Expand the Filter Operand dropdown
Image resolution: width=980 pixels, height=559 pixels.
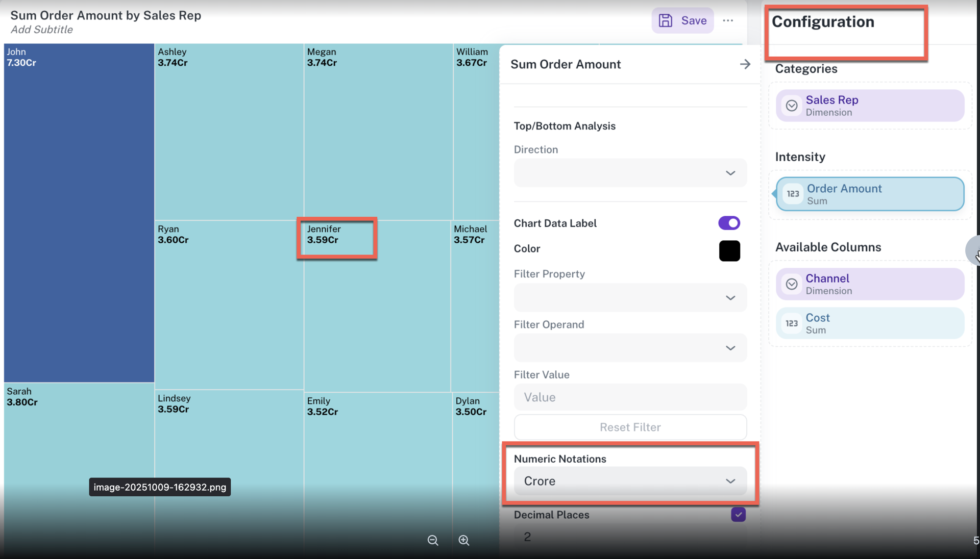tap(630, 348)
